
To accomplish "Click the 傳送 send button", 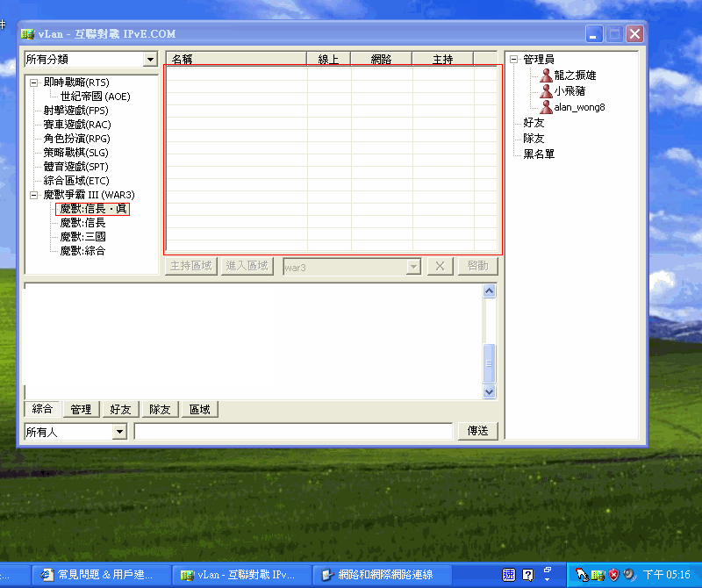I will tap(477, 431).
